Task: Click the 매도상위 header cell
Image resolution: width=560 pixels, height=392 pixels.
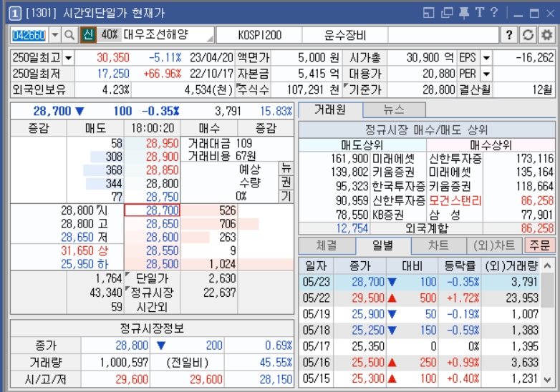Action: click(x=362, y=144)
